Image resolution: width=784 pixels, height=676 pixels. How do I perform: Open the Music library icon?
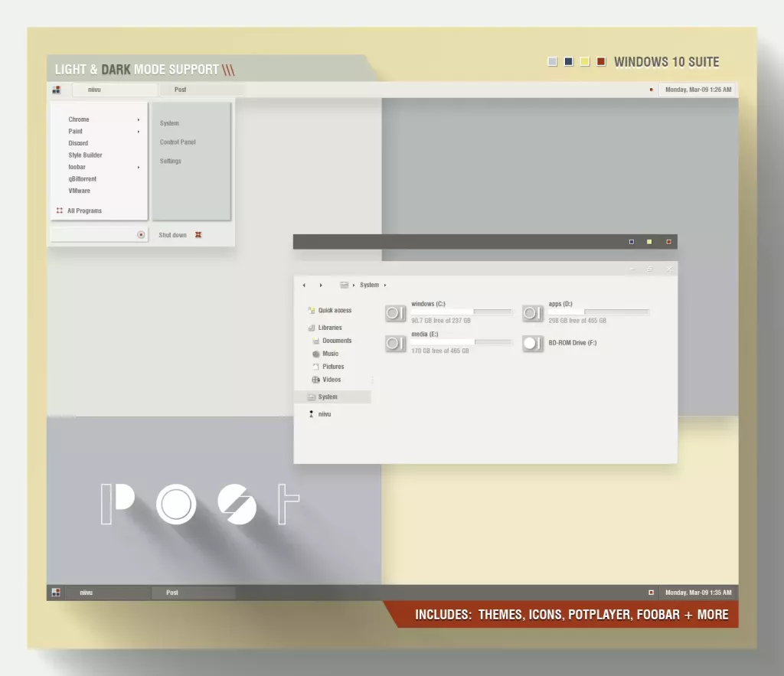pos(316,353)
